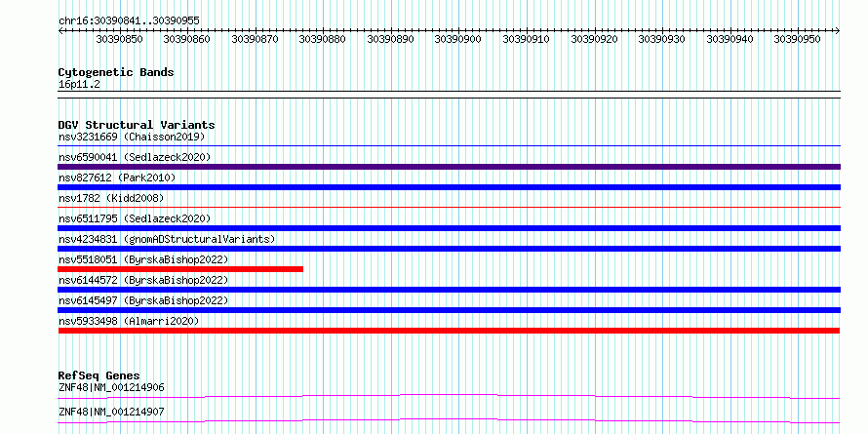Click ruler position 30390890
The height and width of the screenshot is (434, 868).
click(391, 39)
